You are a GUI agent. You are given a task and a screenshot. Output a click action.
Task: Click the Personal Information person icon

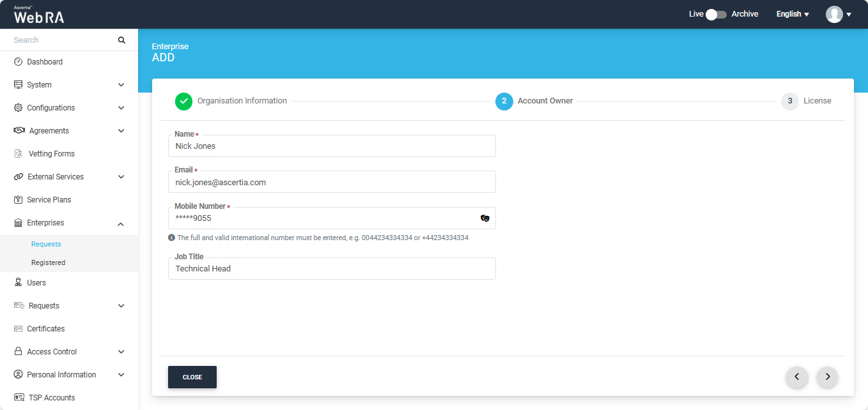pyautogui.click(x=18, y=375)
